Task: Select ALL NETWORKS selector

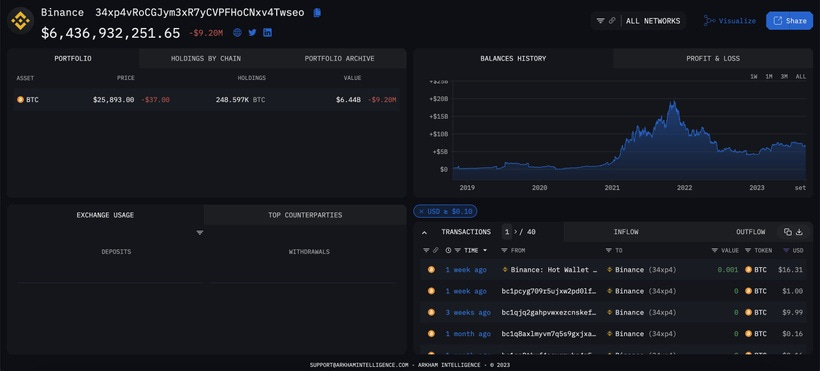Action: tap(653, 21)
